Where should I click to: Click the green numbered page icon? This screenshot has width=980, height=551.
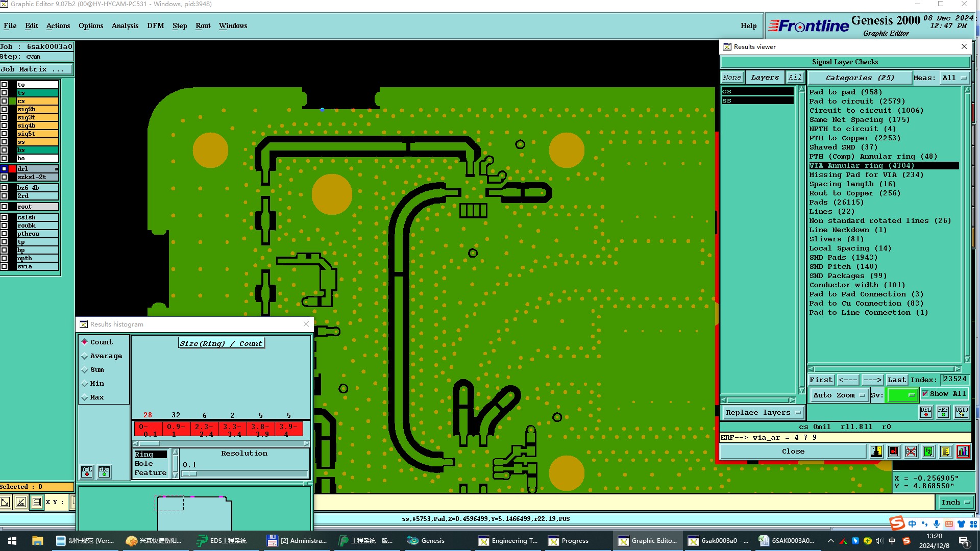928,452
